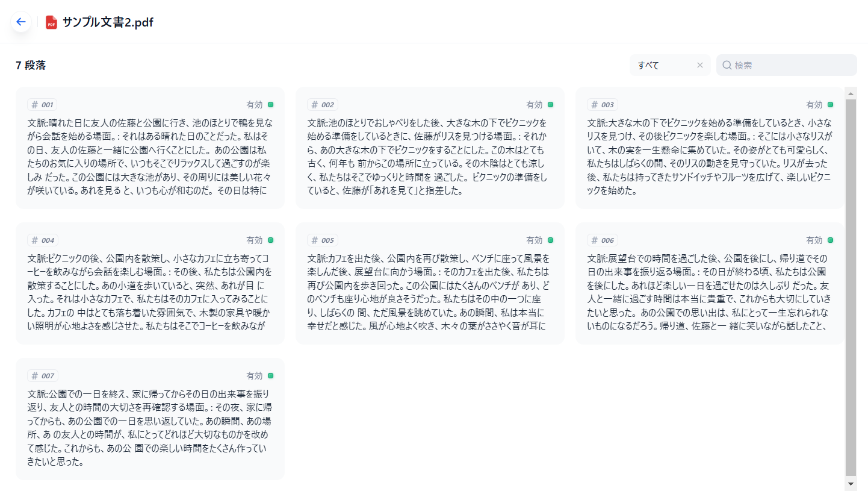Click the 7 段落 paragraph count label
Screen dimensions: 868x497
31,65
